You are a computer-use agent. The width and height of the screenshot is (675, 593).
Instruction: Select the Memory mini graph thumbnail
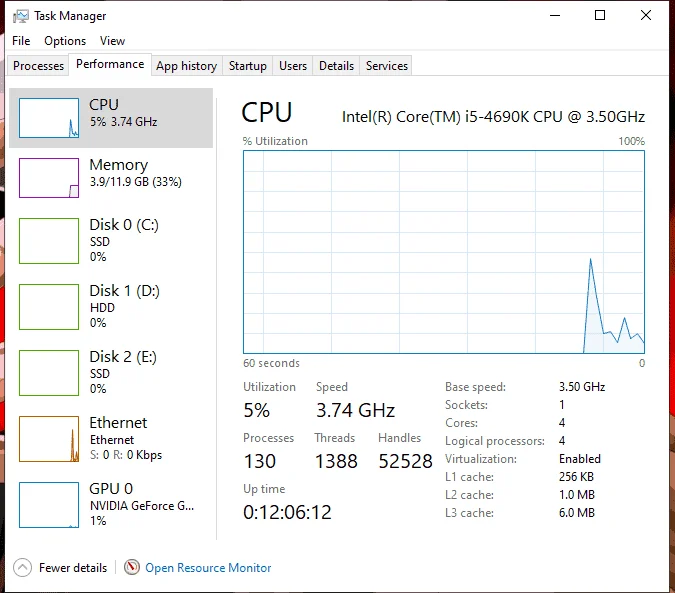pyautogui.click(x=49, y=178)
